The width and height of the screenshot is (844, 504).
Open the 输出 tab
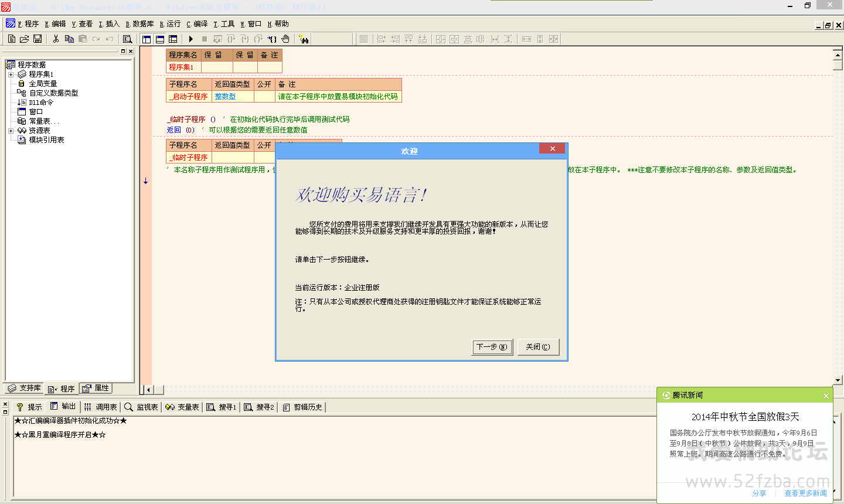point(63,407)
